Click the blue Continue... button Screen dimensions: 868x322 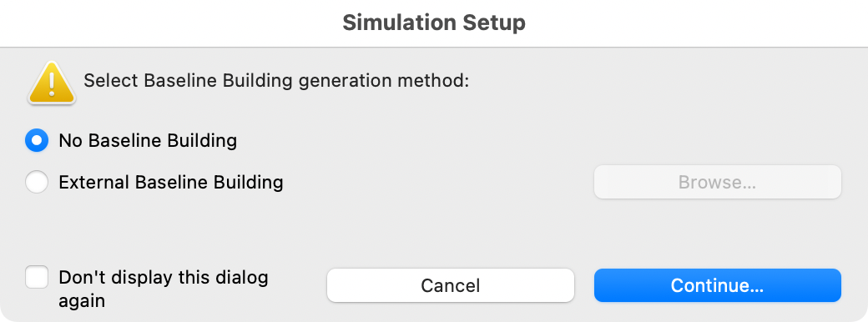(718, 285)
